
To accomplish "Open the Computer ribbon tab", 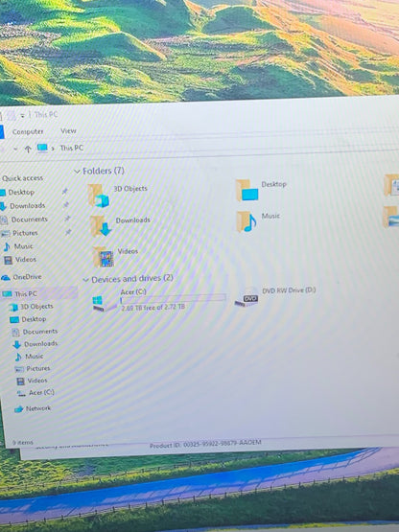I will coord(28,131).
